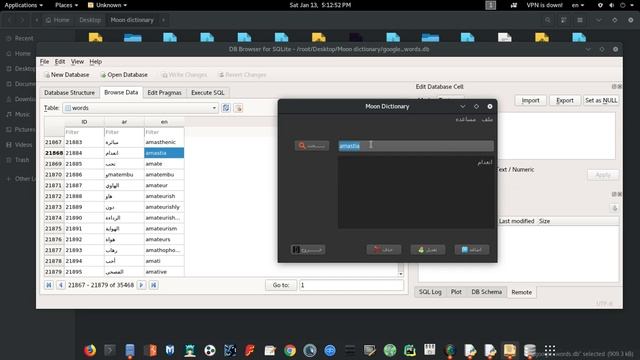Open the مساعدة menu in Moon Dictionary
Image resolution: width=640 pixels, height=360 pixels.
pos(465,119)
